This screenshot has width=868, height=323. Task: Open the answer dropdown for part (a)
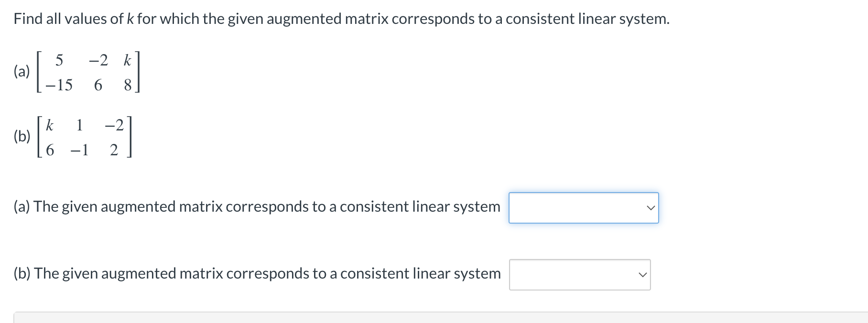point(583,207)
